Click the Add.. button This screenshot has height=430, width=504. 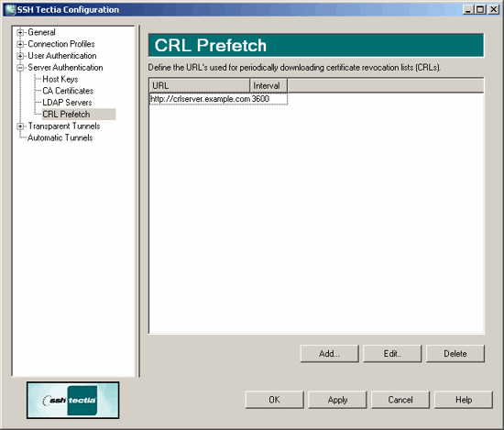point(329,354)
